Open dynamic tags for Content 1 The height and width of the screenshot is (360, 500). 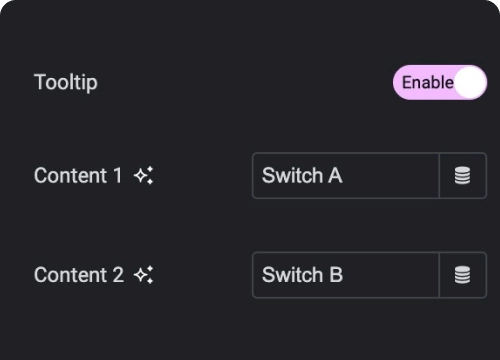pos(463,176)
